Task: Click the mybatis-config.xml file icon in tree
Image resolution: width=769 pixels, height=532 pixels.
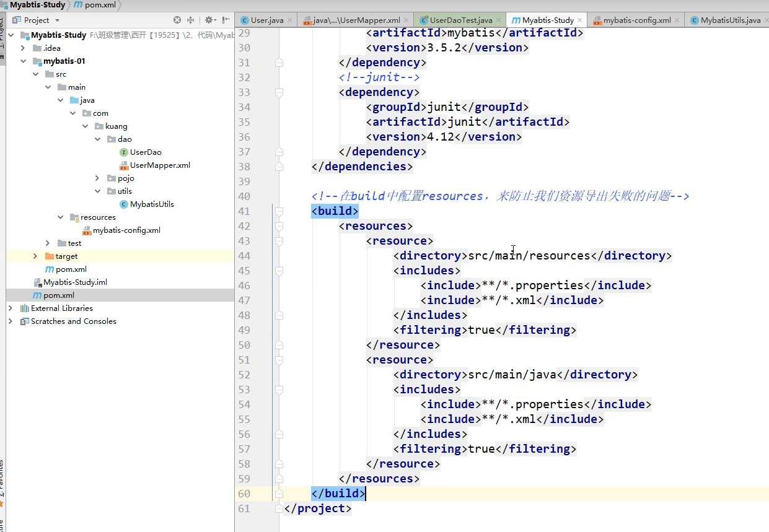Action: (x=87, y=230)
